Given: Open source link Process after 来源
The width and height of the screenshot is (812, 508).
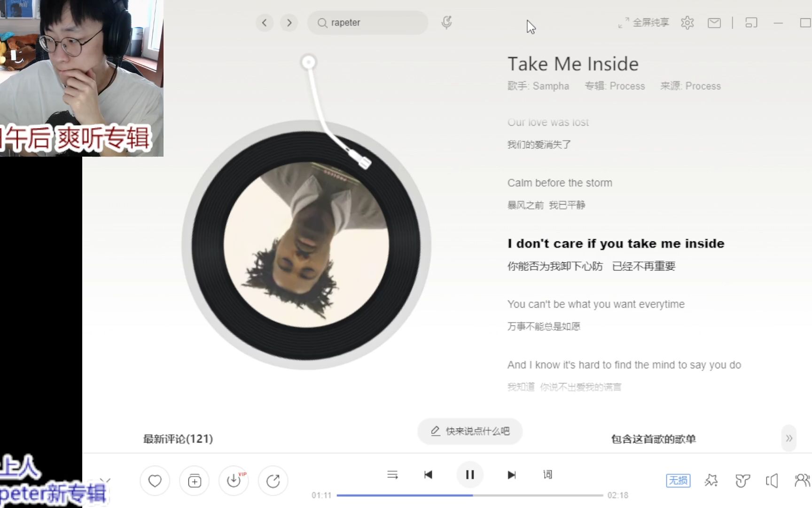Looking at the screenshot, I should coord(703,86).
